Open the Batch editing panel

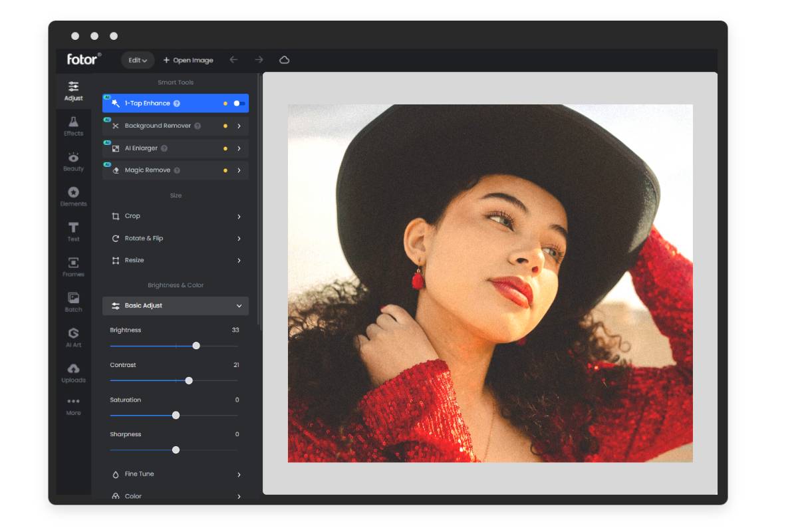(73, 301)
